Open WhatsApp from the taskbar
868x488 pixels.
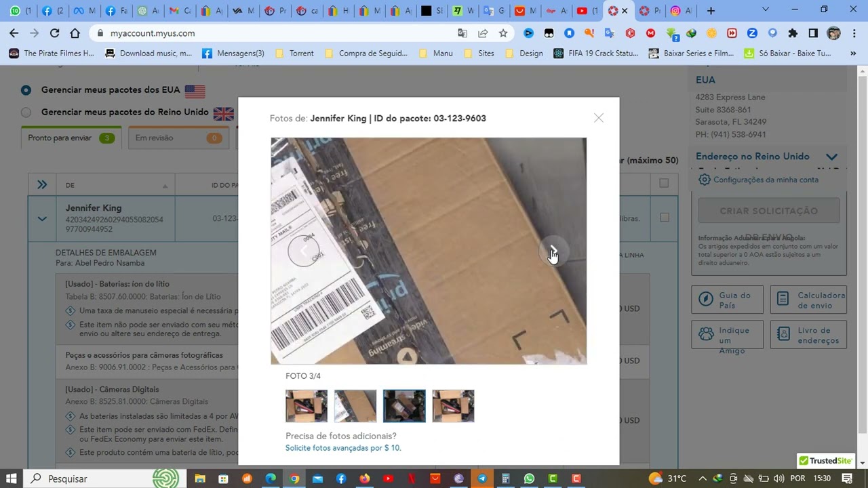pos(529,479)
